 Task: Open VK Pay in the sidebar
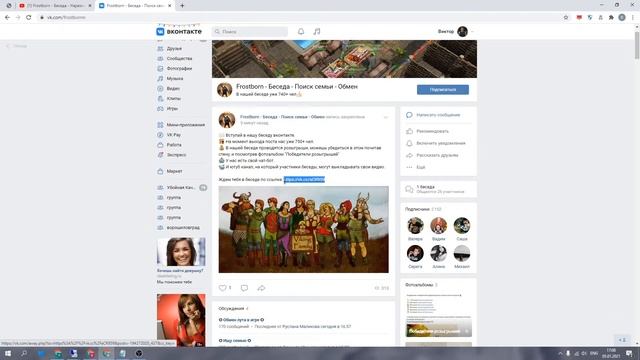[x=173, y=135]
